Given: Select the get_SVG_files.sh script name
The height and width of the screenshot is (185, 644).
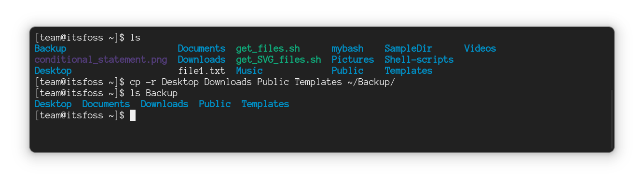Looking at the screenshot, I should pos(278,60).
